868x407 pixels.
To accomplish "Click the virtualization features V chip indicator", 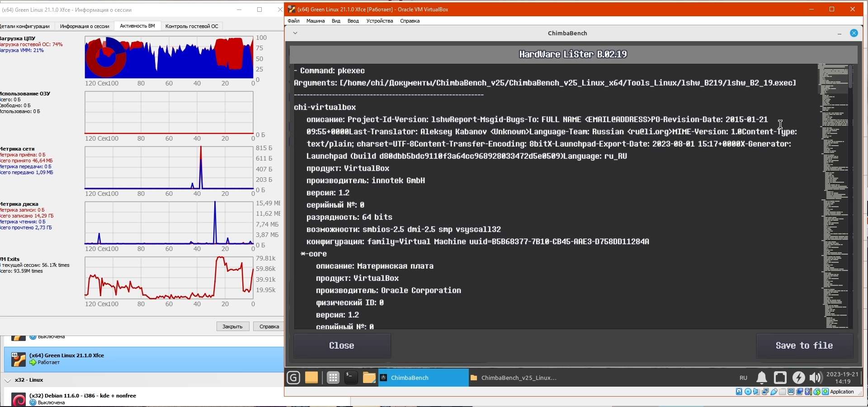I will (x=808, y=392).
